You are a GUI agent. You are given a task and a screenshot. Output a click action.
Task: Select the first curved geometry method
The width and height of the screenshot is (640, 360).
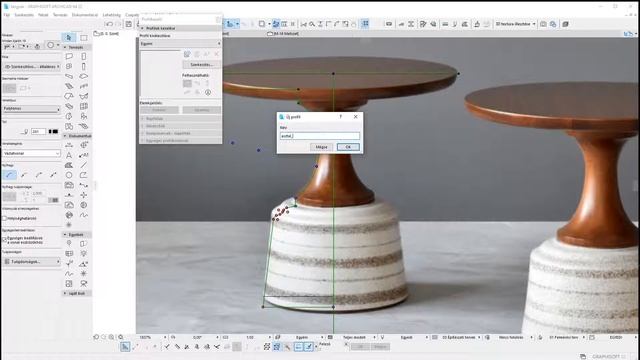(9, 175)
